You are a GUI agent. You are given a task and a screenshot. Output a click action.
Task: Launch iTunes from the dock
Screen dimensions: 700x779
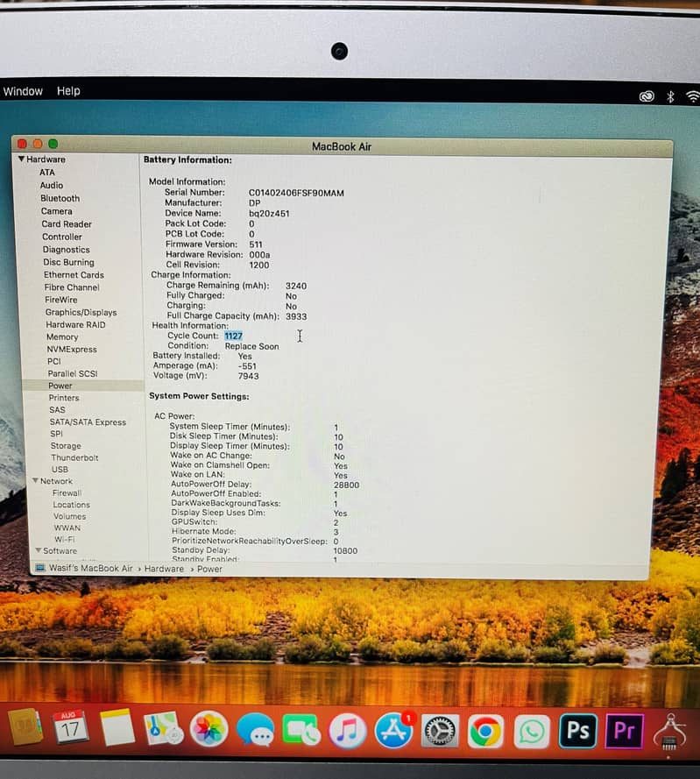pos(348,730)
